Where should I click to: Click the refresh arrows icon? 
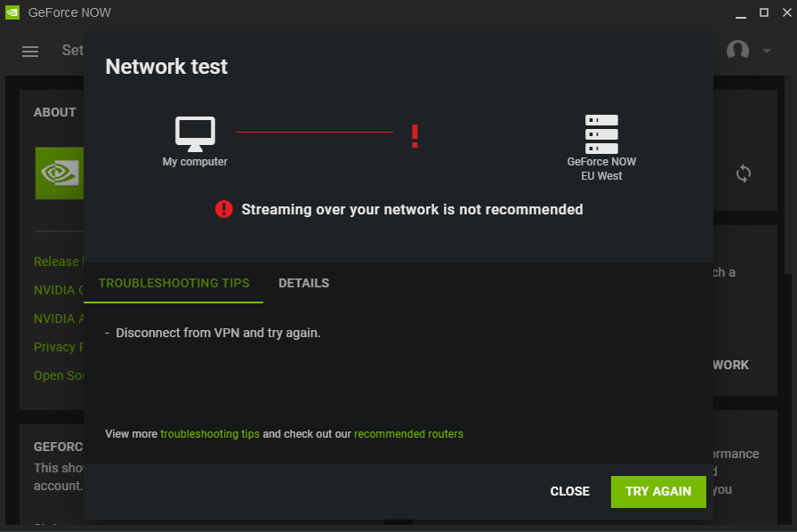744,173
